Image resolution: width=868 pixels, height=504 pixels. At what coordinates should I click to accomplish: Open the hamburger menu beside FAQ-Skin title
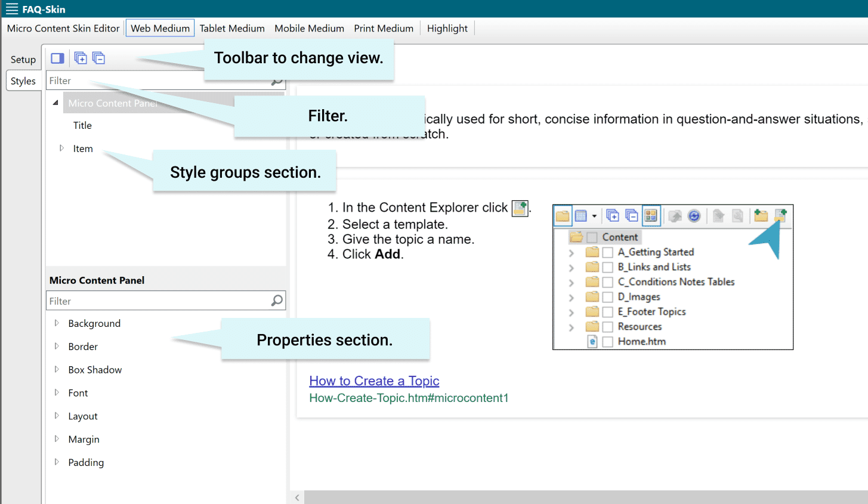(x=11, y=9)
